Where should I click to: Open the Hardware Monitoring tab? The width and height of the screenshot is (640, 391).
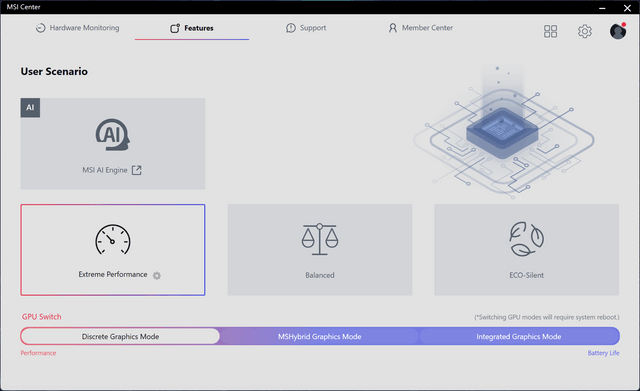point(78,28)
